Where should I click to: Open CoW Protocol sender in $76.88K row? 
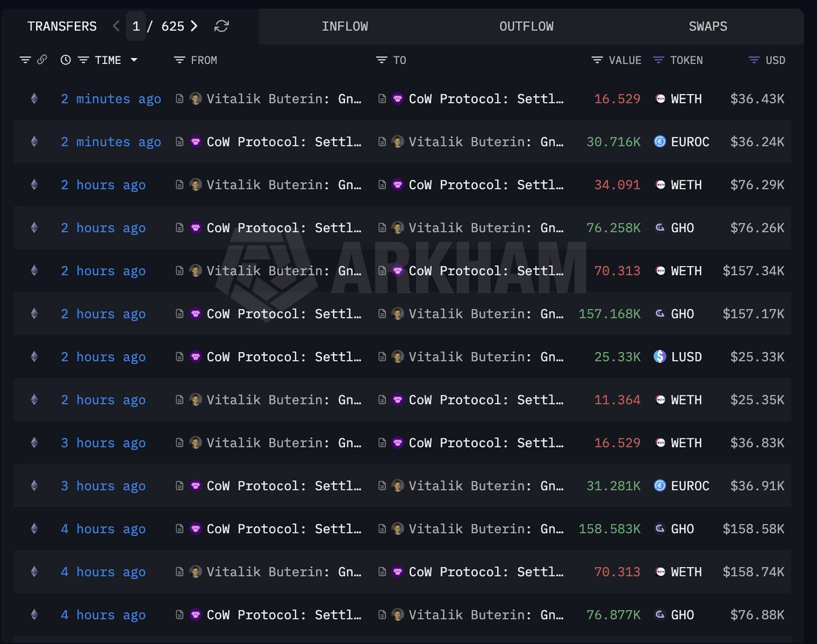284,615
